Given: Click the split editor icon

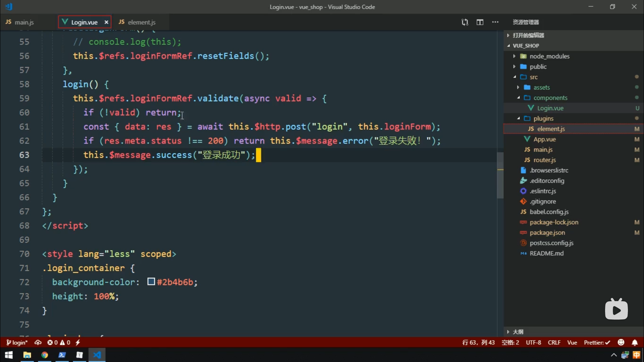Looking at the screenshot, I should pyautogui.click(x=480, y=22).
